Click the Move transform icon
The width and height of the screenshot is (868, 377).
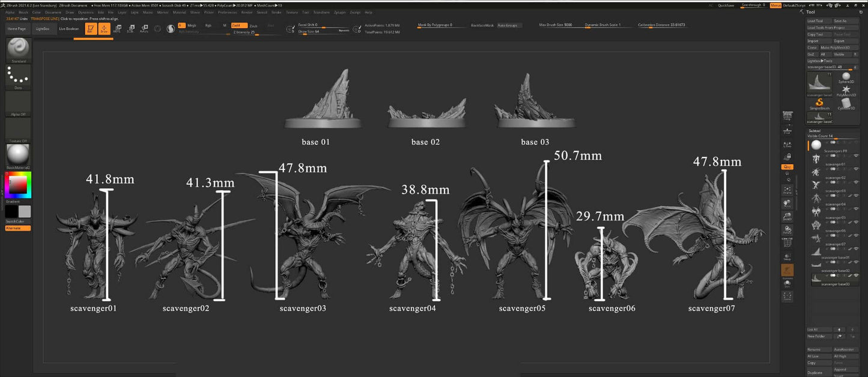(117, 28)
